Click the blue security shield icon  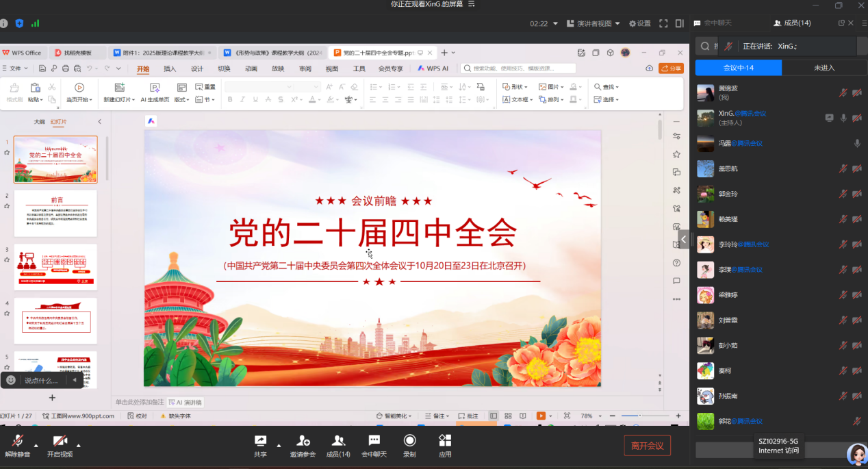19,23
